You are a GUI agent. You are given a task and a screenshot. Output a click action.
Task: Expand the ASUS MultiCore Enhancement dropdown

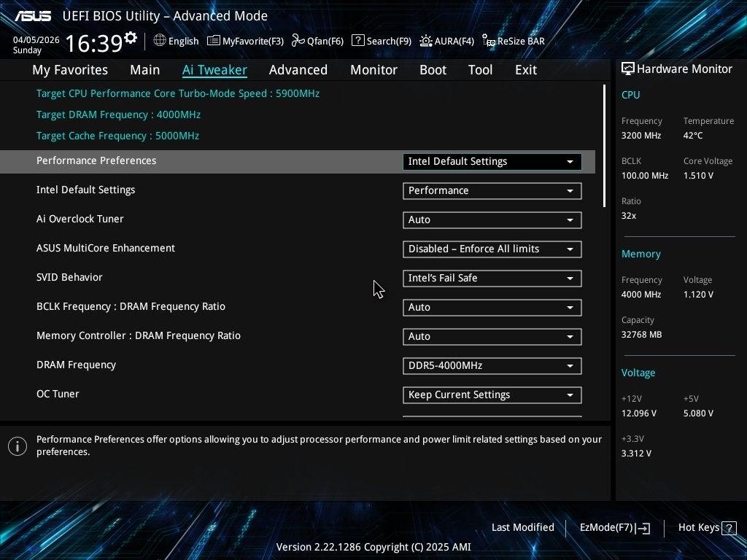[492, 249]
